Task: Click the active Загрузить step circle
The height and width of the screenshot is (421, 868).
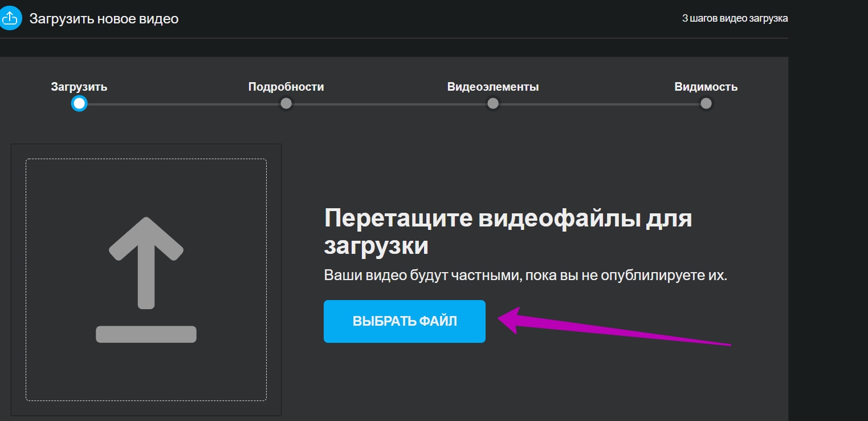Action: [x=79, y=104]
